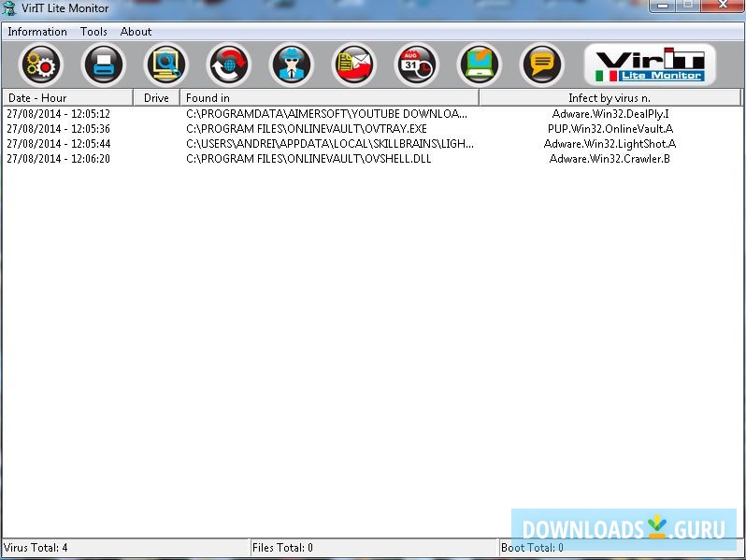Click the Found in column header

click(x=329, y=97)
